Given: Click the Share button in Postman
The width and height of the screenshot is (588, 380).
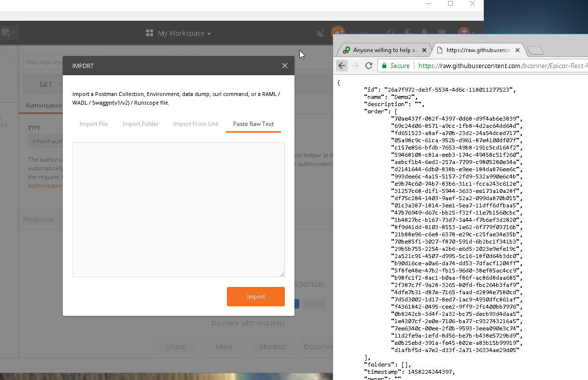Looking at the screenshot, I should [176, 346].
